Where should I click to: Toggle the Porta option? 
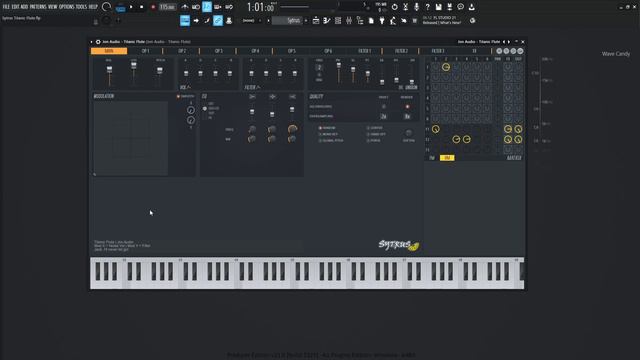pyautogui.click(x=374, y=140)
